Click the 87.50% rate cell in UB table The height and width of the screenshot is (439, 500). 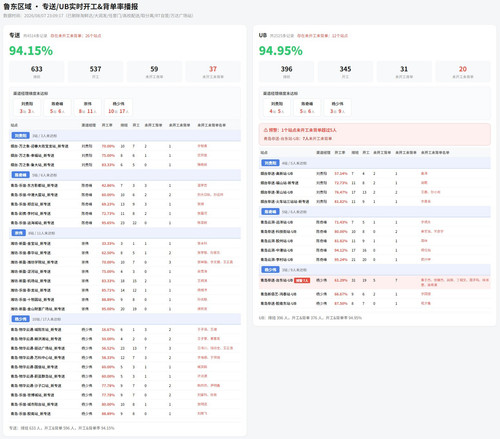pyautogui.click(x=341, y=304)
